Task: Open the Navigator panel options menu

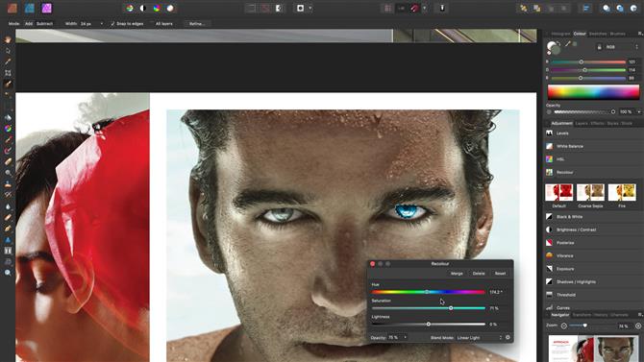Action: click(x=640, y=315)
